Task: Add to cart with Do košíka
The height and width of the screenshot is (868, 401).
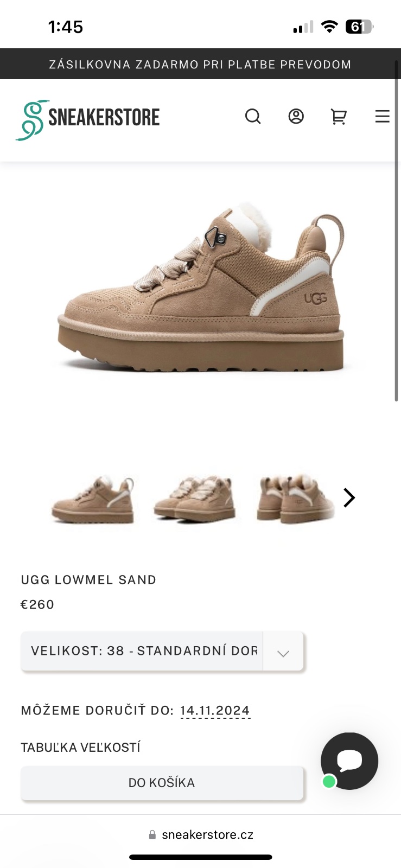Action: (162, 783)
